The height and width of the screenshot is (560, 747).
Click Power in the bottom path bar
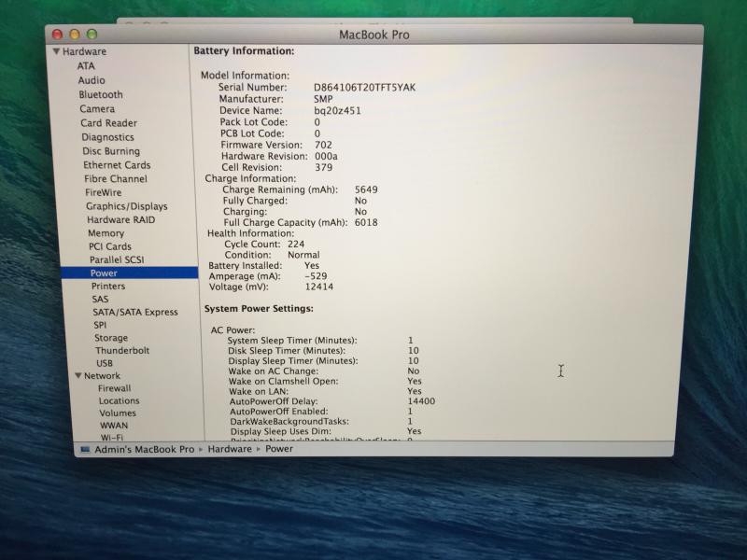(279, 449)
